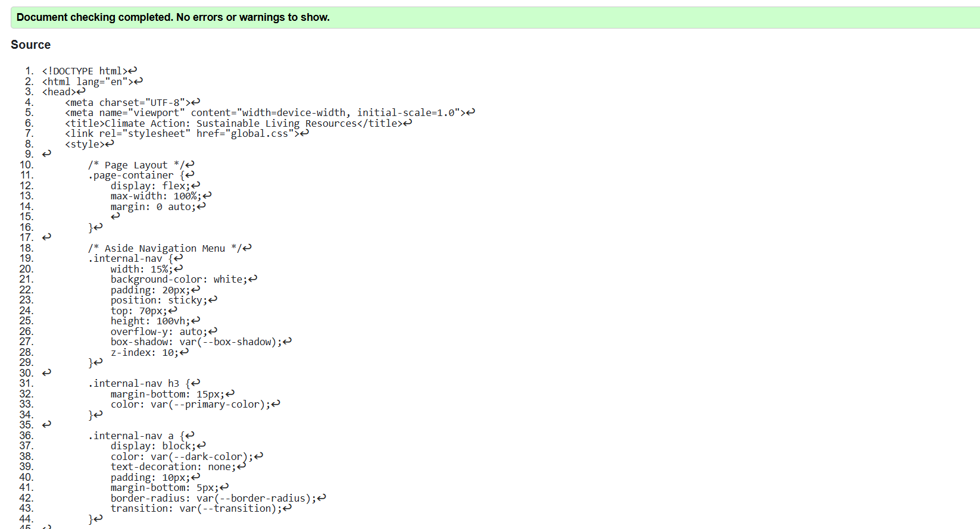The height and width of the screenshot is (529, 980).
Task: Select the html lang="en" line
Action: pos(92,82)
